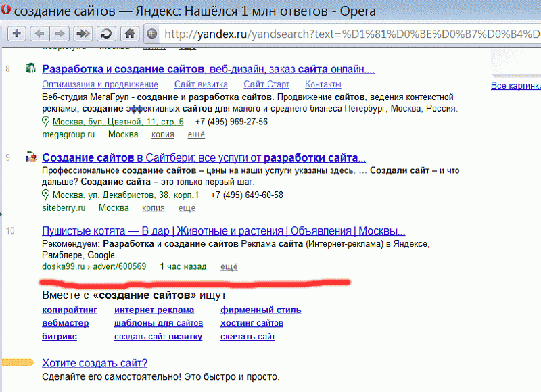This screenshot has height=392, width=541.
Task: Click "ещё" for the megagroup.ru result
Action: point(196,134)
